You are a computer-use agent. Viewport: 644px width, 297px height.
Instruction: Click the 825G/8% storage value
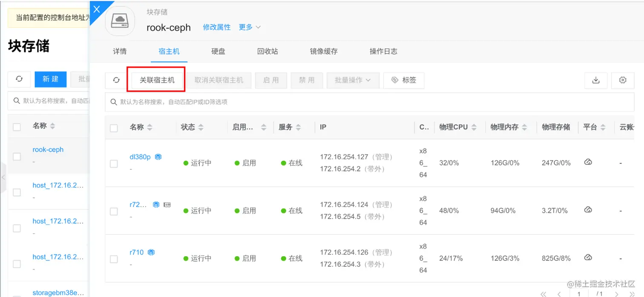[x=556, y=258]
